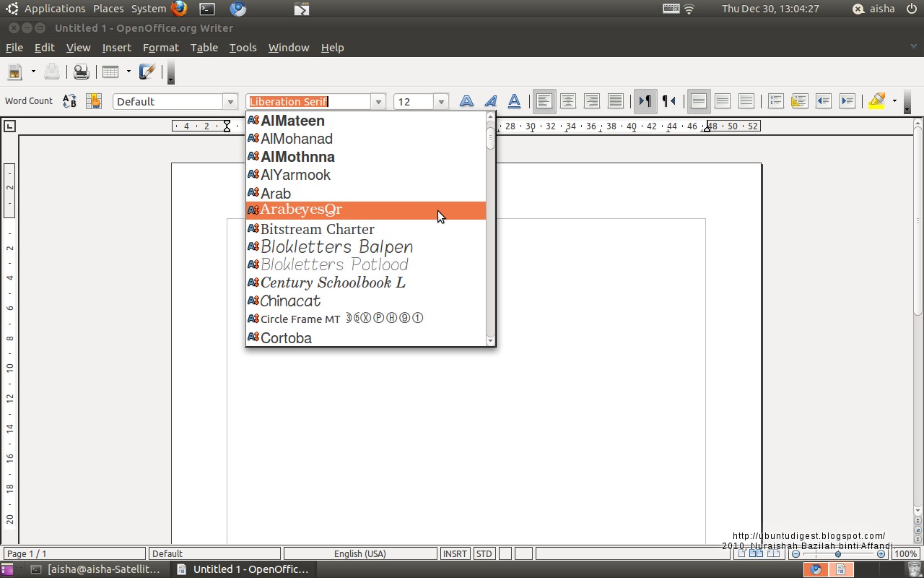Select AlMateen font from list
The height and width of the screenshot is (578, 924).
point(366,121)
